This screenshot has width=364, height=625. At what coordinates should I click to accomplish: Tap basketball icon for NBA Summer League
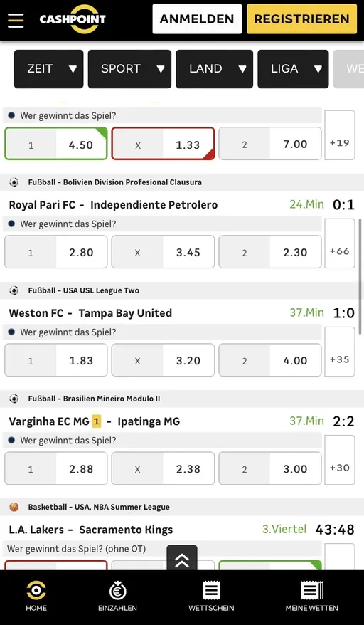pos(14,507)
